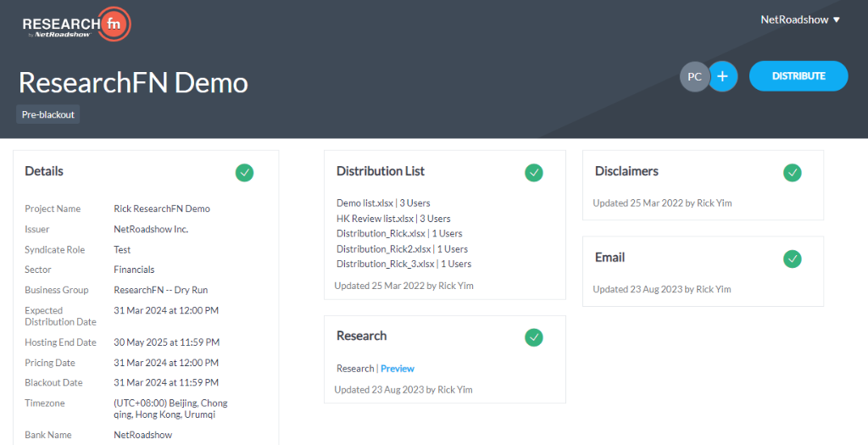Open the Disclaimers section heading

tap(626, 171)
